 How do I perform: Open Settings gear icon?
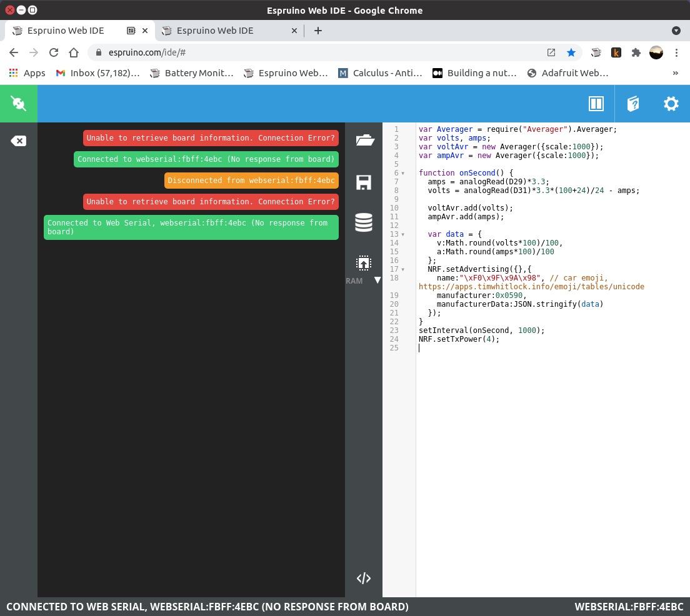(x=671, y=104)
